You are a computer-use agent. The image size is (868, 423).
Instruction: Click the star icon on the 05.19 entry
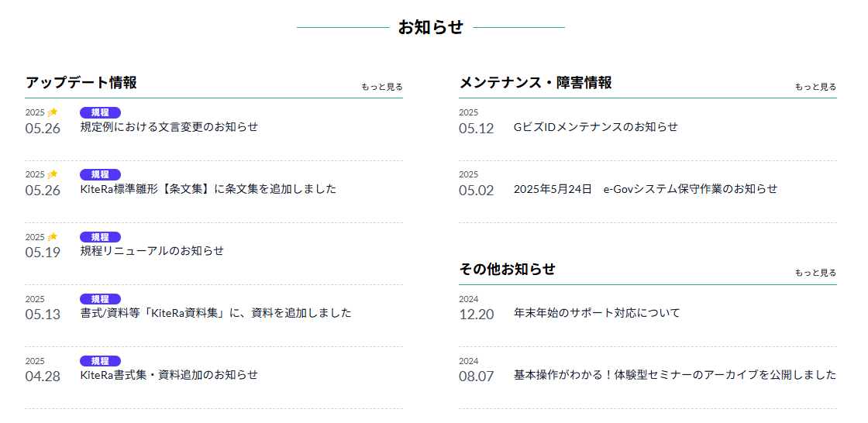coord(53,236)
